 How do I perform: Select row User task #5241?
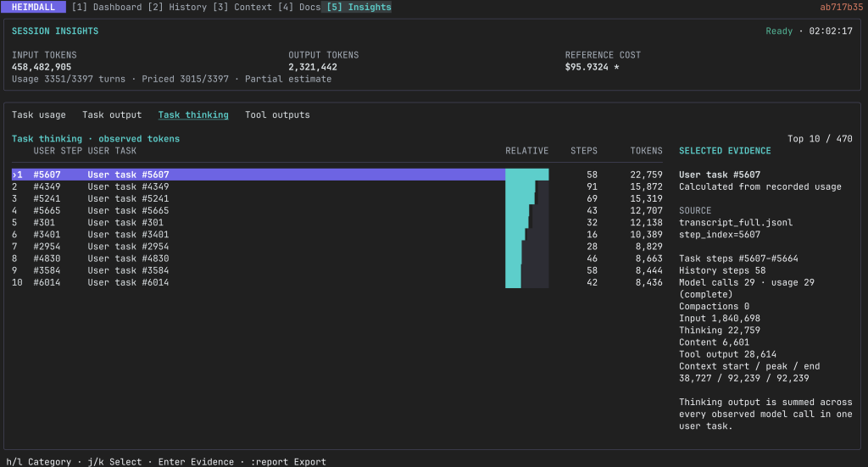point(337,198)
